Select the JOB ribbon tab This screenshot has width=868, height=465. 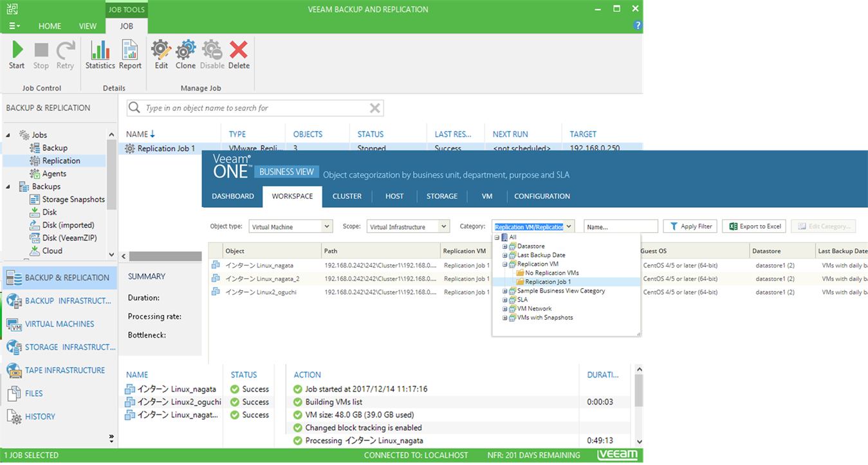tap(127, 26)
